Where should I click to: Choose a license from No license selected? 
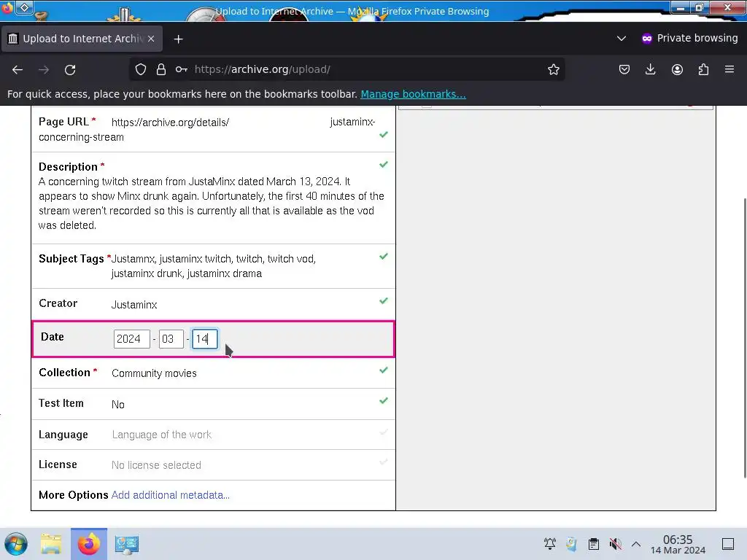pyautogui.click(x=156, y=465)
